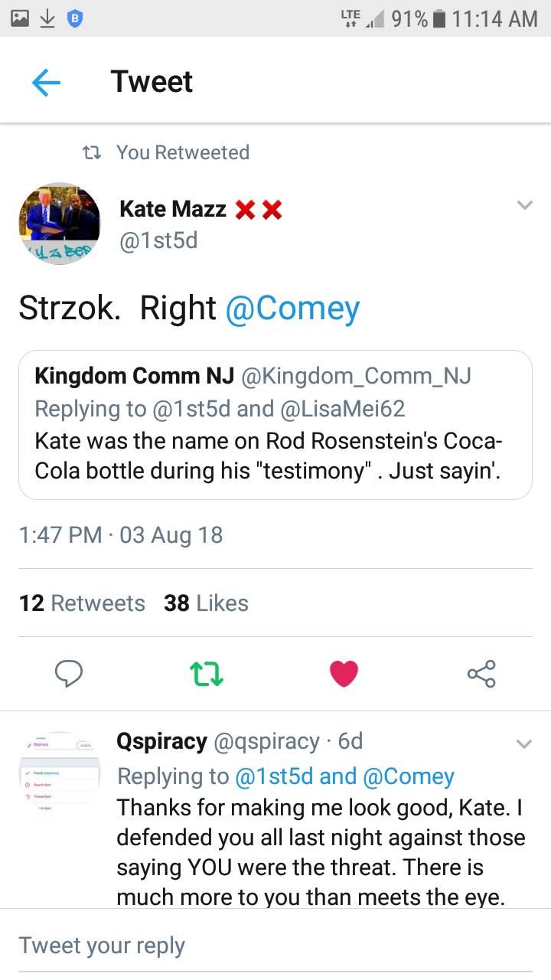Tap the image notification status icon
Screen dimensions: 551x980
20,19
